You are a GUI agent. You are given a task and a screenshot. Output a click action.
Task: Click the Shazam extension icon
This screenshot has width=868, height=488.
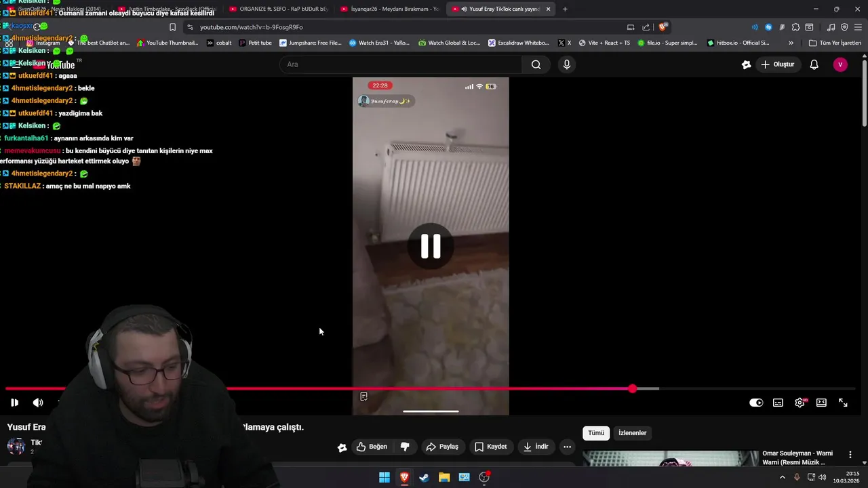[768, 27]
